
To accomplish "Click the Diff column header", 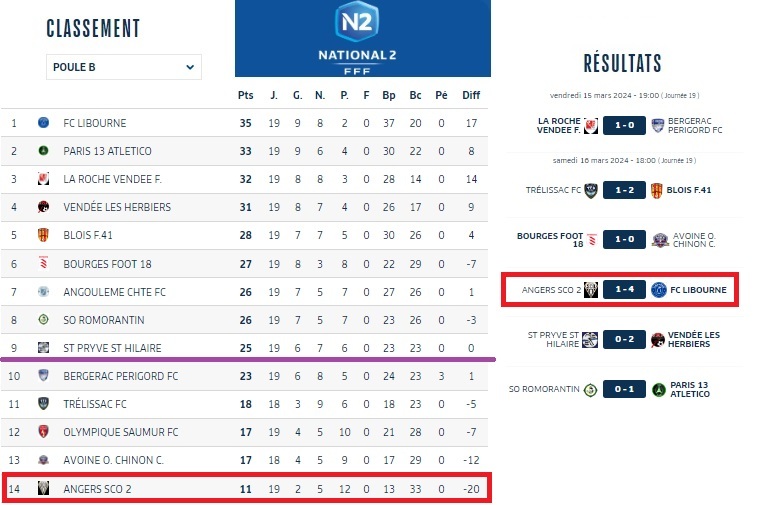I will point(471,96).
